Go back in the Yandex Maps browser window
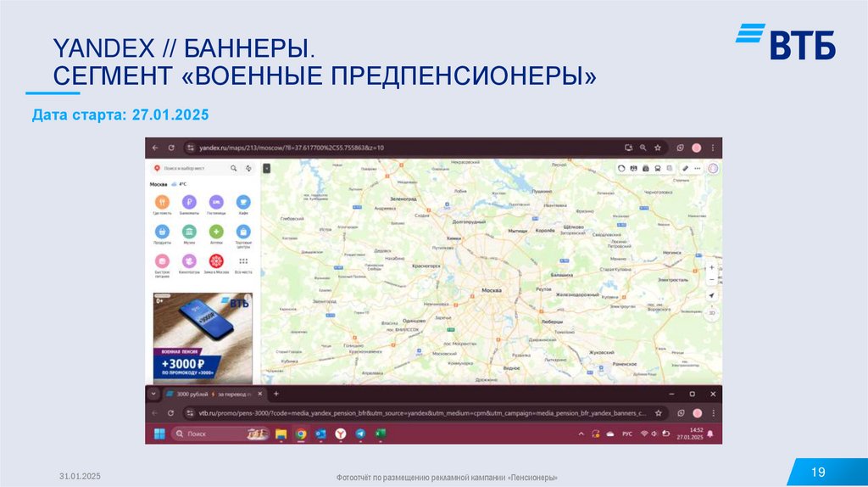This screenshot has height=487, width=868. [155, 148]
